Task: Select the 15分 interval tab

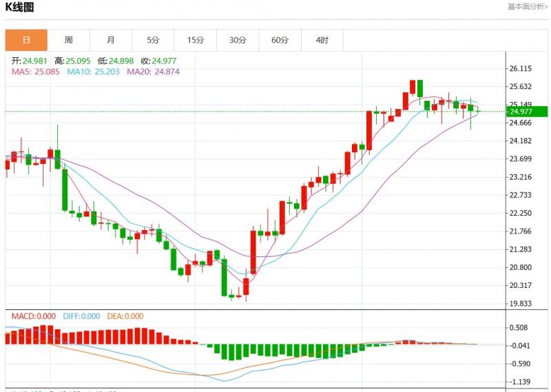Action: (x=196, y=40)
